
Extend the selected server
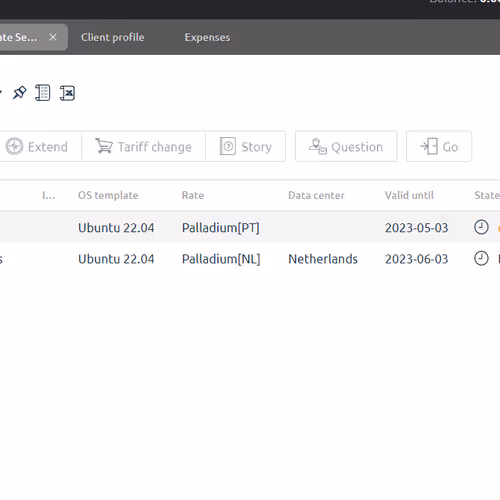37,146
